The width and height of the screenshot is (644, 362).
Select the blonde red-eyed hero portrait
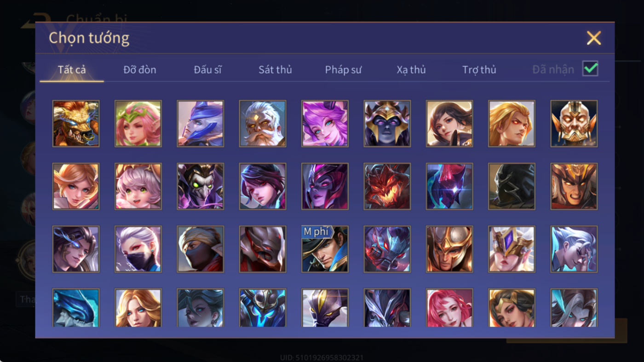pyautogui.click(x=512, y=124)
